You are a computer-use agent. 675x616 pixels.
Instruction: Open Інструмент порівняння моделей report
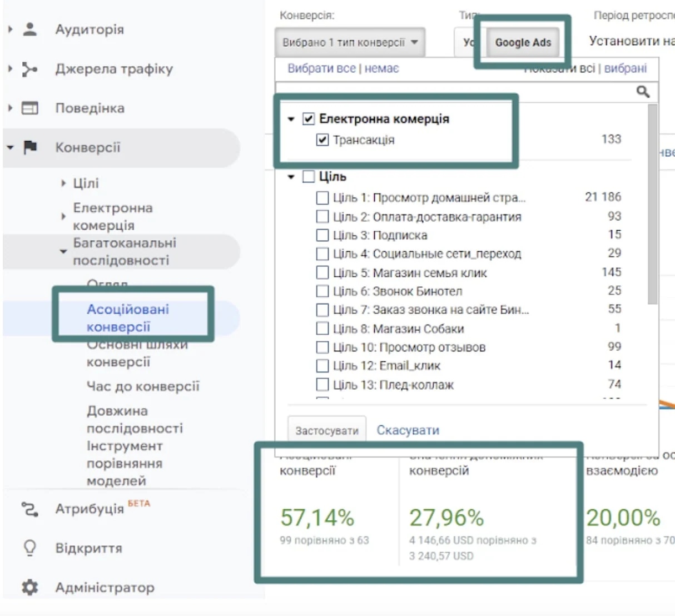[x=125, y=463]
